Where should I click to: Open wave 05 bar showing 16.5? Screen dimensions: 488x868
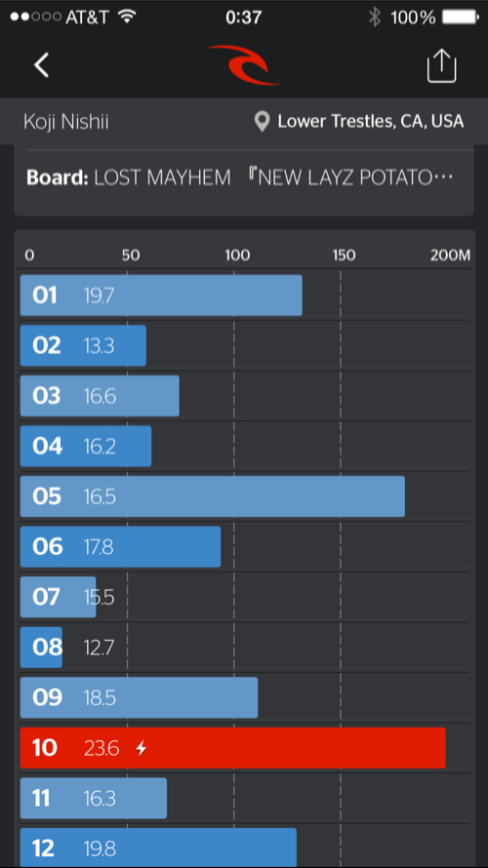click(213, 496)
